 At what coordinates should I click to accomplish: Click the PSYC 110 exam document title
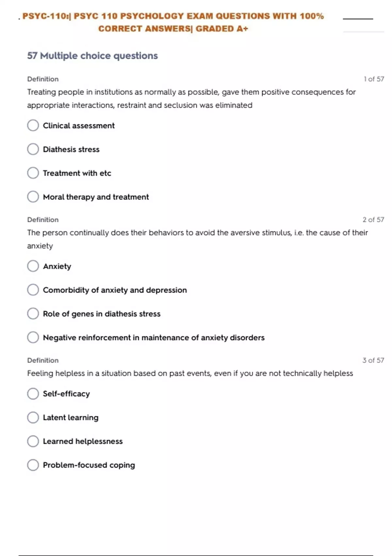173,22
